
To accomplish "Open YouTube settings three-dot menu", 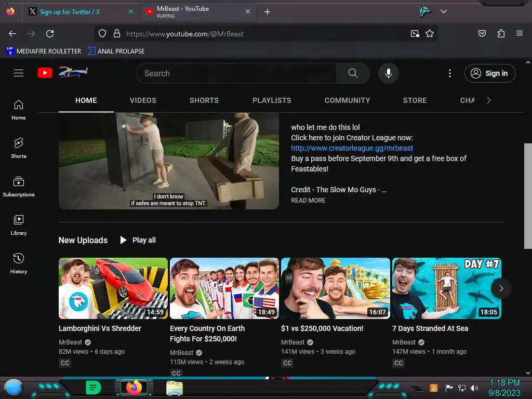I will point(450,73).
